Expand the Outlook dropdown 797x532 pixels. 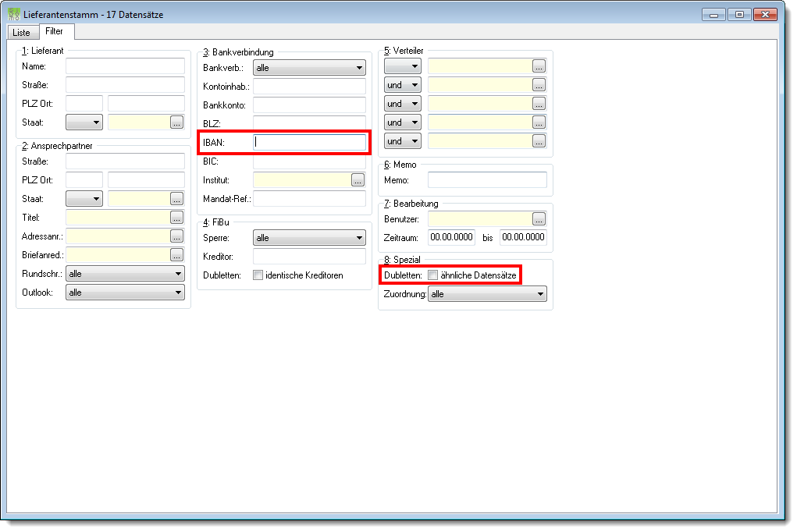click(125, 293)
